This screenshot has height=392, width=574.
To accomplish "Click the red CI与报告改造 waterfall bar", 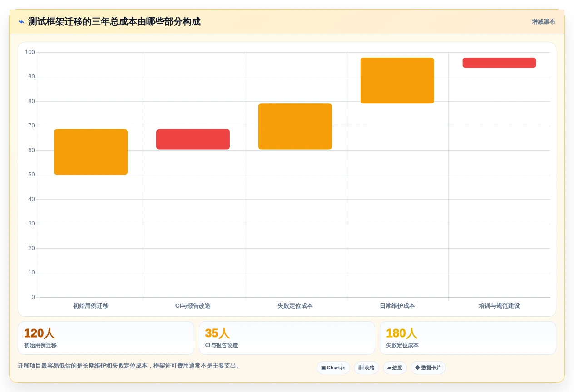I will 193,139.
